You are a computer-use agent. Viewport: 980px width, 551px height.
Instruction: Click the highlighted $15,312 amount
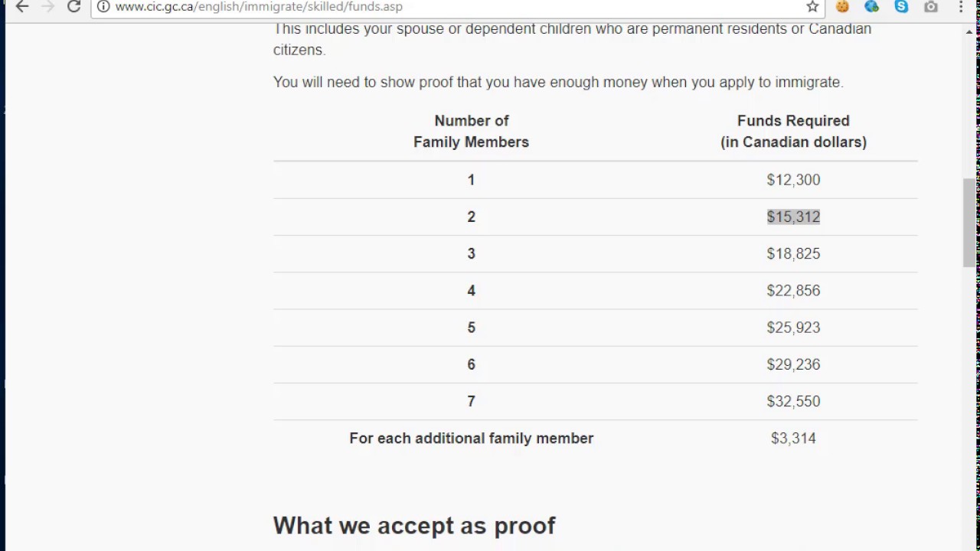793,217
